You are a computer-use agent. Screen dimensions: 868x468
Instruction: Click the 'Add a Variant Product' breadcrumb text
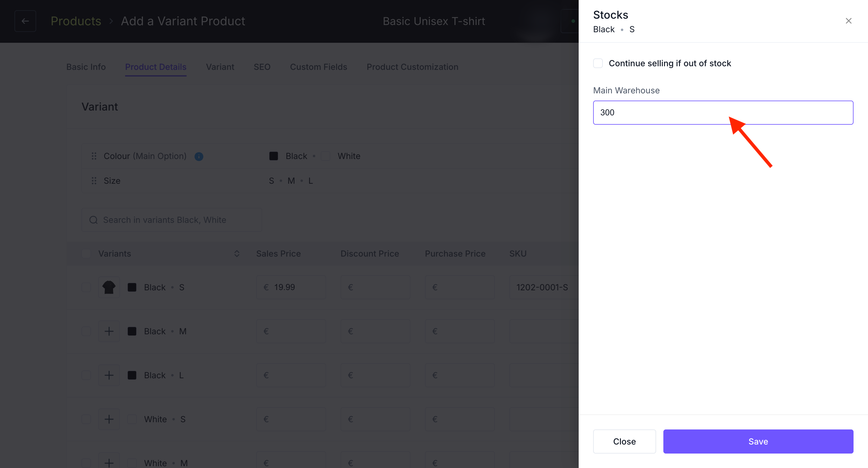tap(183, 21)
